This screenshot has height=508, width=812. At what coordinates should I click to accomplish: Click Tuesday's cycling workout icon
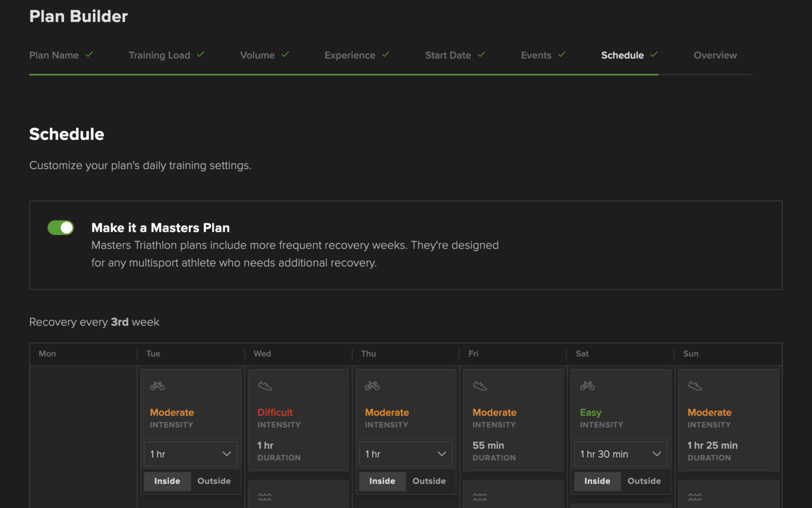click(x=157, y=385)
